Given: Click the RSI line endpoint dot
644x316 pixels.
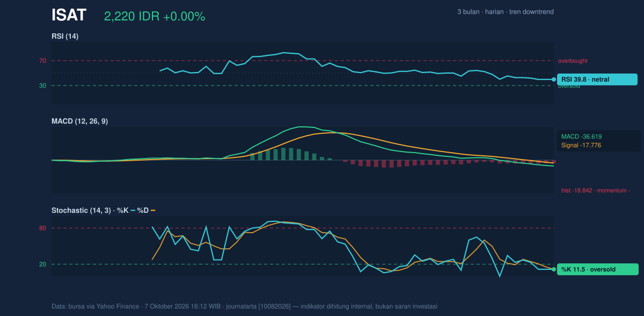Looking at the screenshot, I should (x=554, y=80).
